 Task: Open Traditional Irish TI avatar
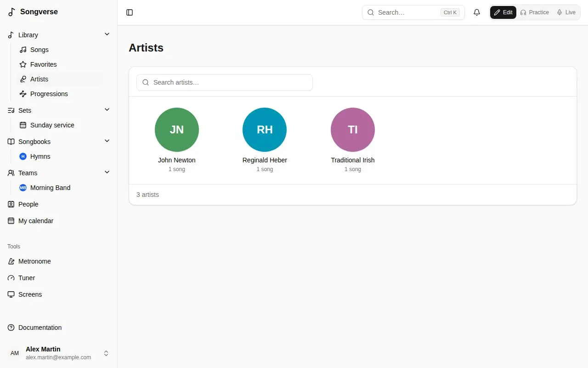(x=353, y=130)
